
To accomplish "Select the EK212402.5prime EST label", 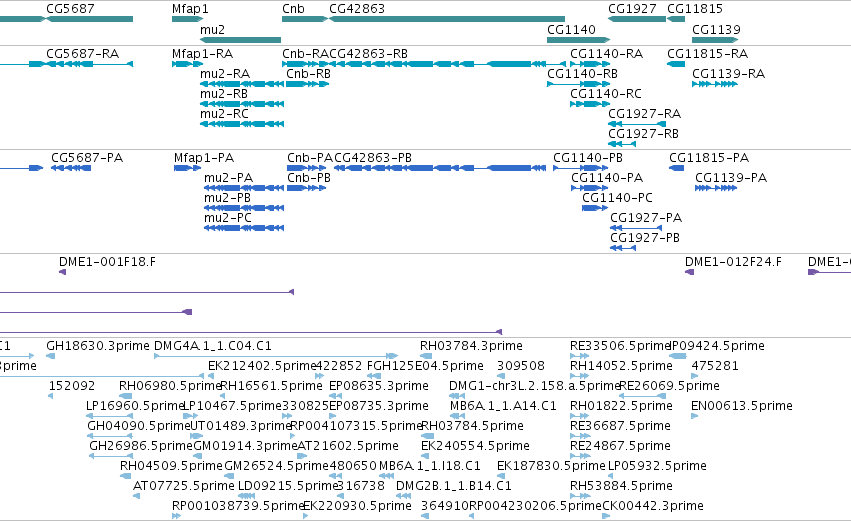I will [x=263, y=366].
